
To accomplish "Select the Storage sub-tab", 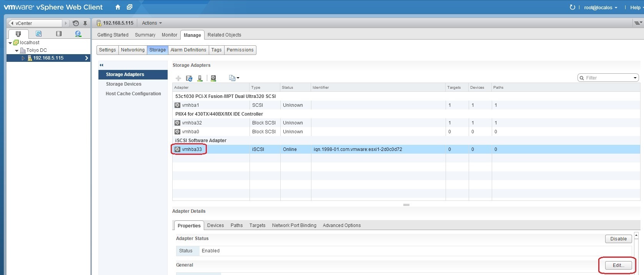I will [x=157, y=50].
